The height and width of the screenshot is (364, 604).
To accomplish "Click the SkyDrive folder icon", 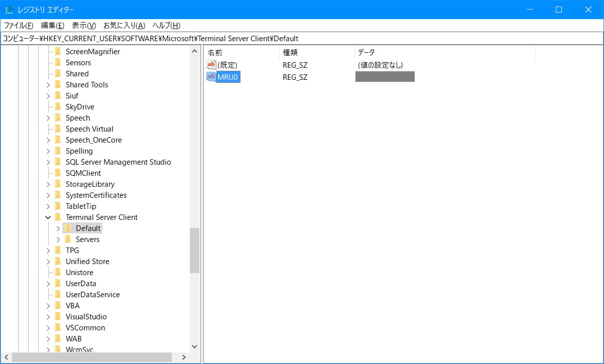I will (x=59, y=106).
